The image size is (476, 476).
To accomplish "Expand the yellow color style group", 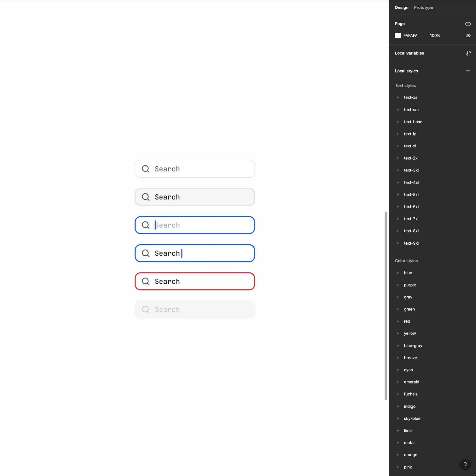I will tap(398, 333).
